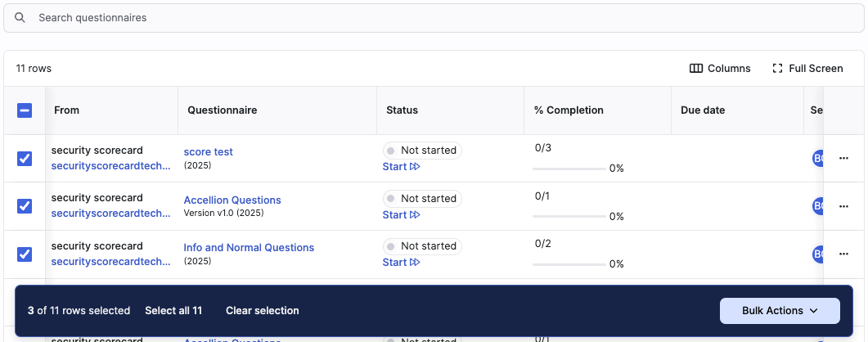Expand the Bulk Actions dropdown
The image size is (868, 342).
pos(780,310)
